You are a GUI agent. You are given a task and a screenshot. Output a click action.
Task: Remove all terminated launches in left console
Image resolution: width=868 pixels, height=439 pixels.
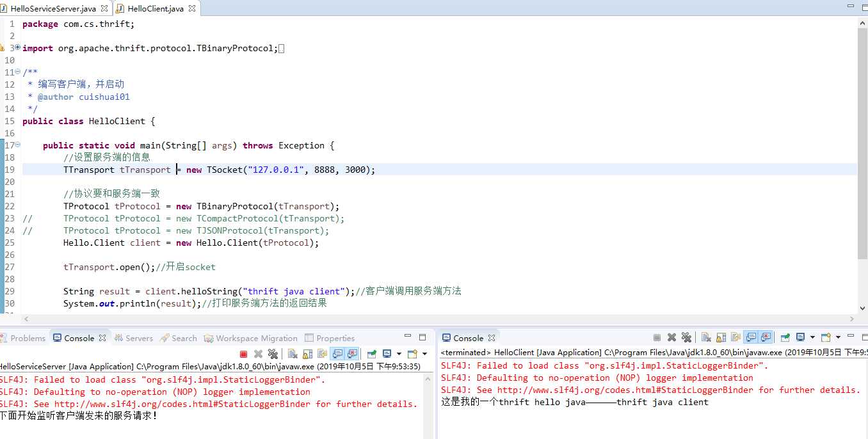[x=273, y=354]
